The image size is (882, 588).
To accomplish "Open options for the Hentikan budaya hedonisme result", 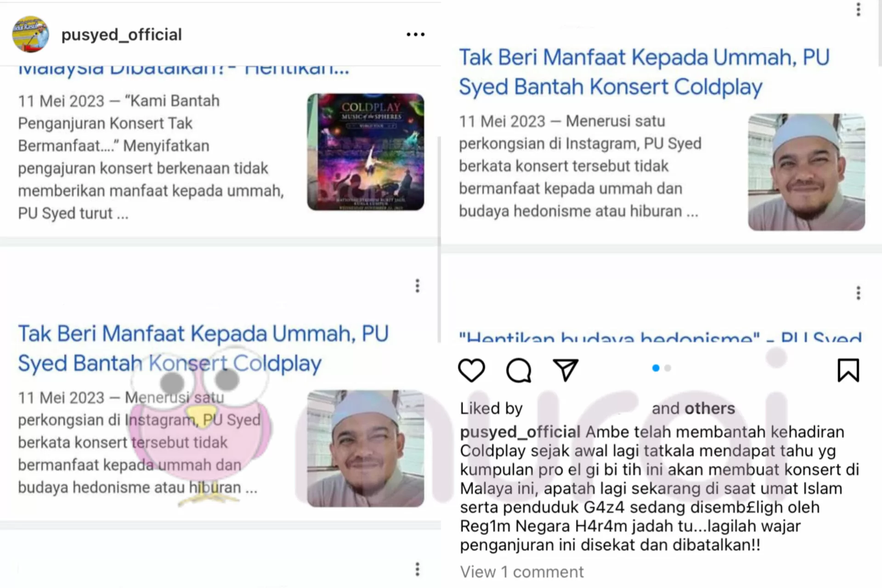I will (858, 293).
